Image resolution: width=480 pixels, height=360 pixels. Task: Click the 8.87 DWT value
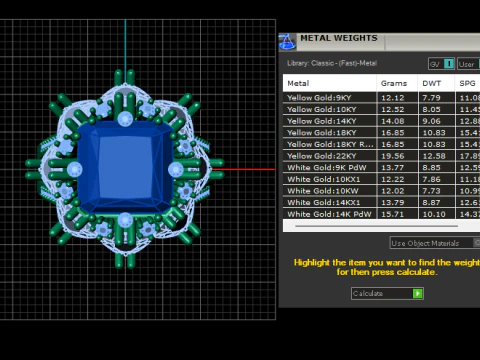(x=431, y=203)
